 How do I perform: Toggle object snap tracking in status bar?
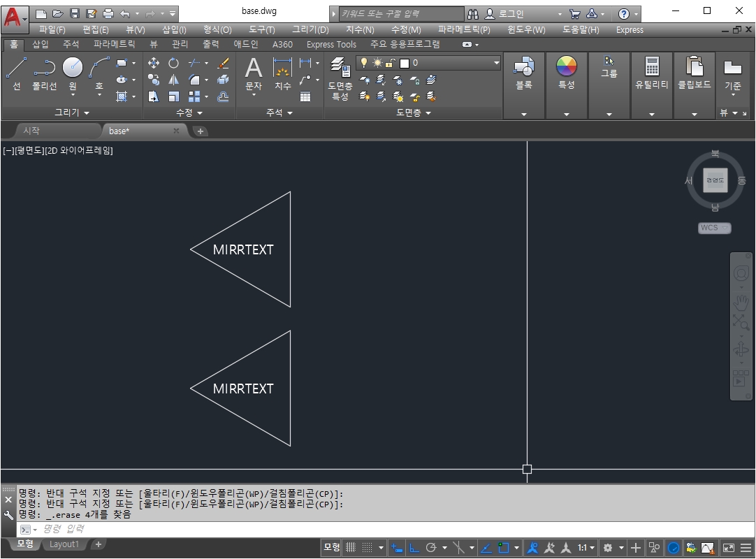click(486, 547)
